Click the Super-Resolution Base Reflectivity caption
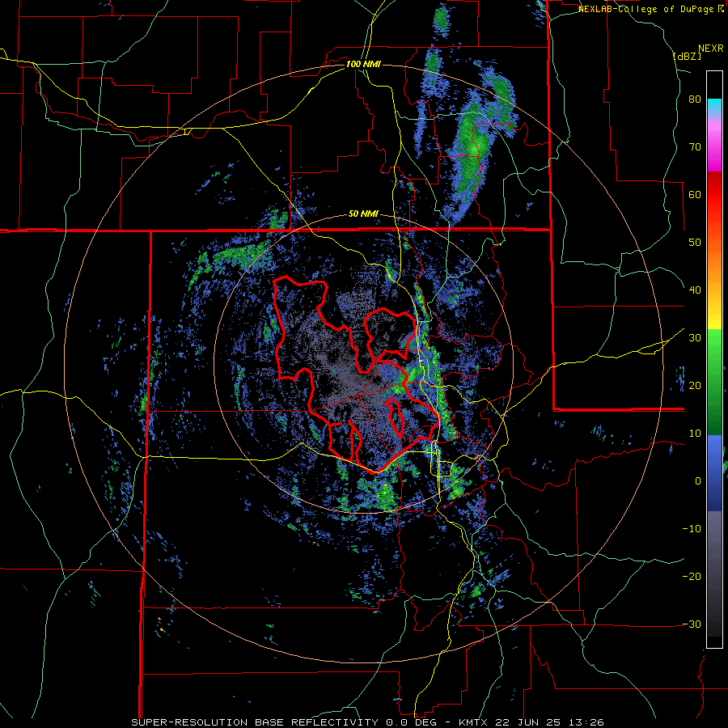Screen dimensions: 728x728 point(255,722)
